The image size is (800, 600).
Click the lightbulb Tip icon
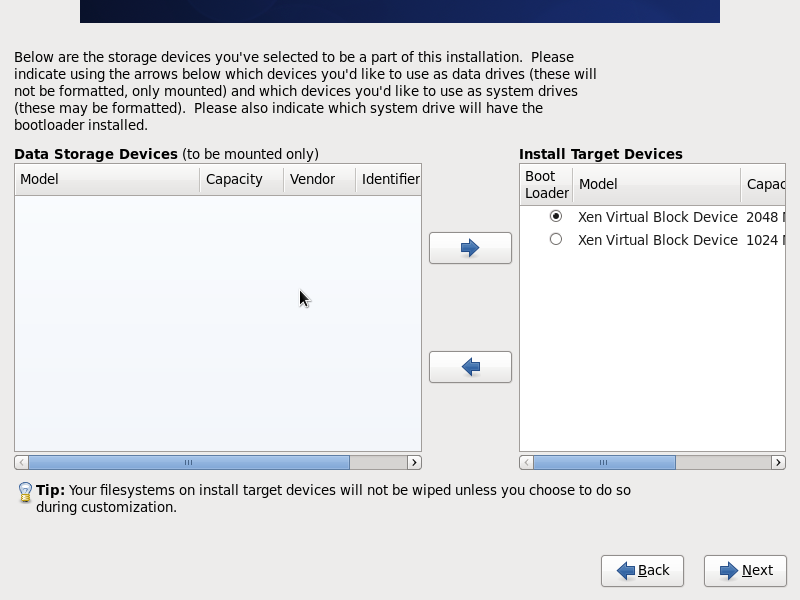(25, 492)
